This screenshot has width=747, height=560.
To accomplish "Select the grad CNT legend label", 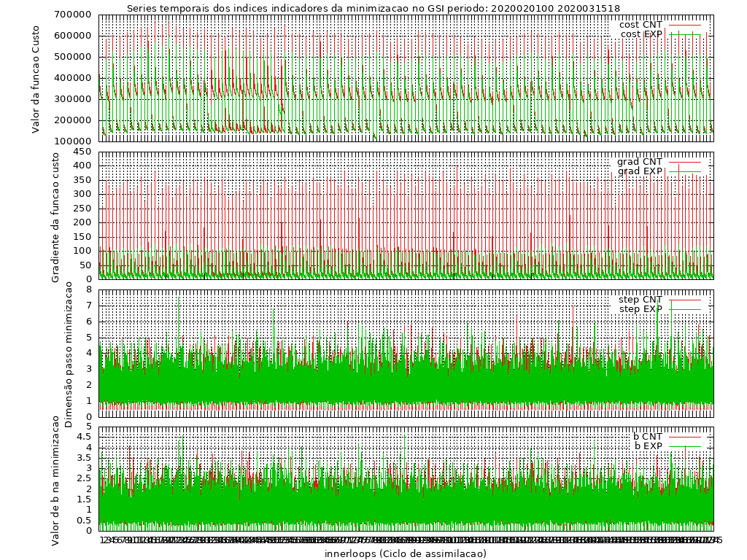I will [x=640, y=162].
